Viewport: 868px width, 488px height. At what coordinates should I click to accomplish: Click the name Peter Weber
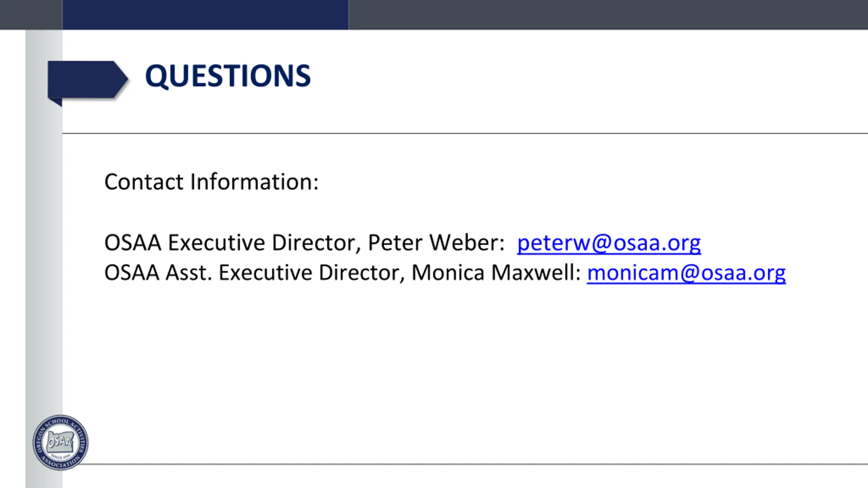tap(434, 243)
